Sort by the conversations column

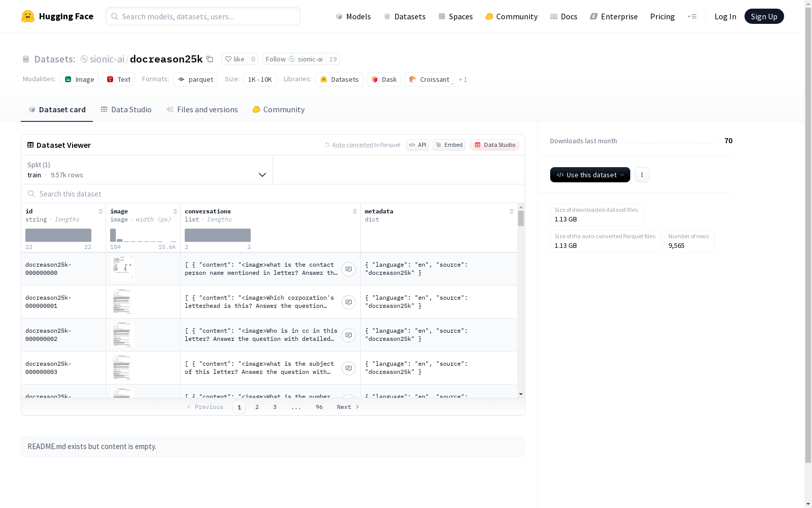coord(355,211)
